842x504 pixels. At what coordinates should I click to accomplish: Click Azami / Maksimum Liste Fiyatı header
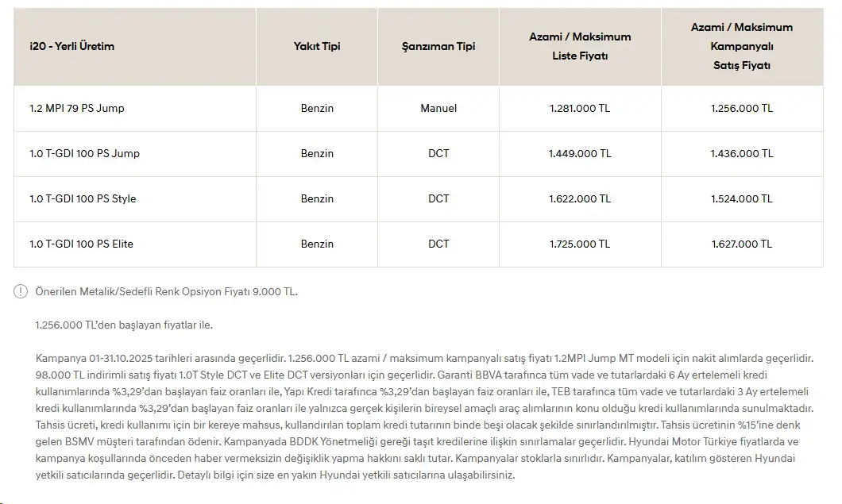[x=580, y=46]
